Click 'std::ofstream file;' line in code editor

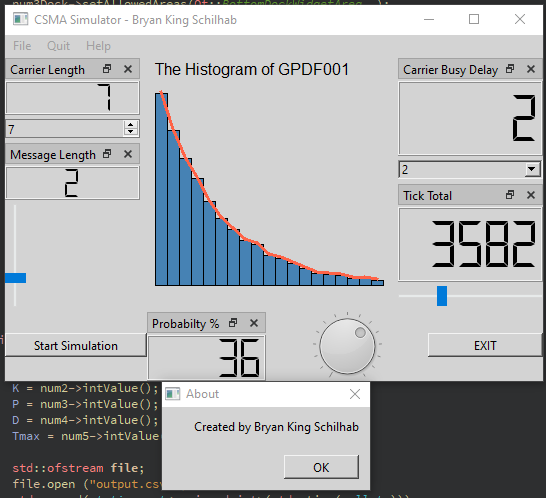pyautogui.click(x=78, y=468)
